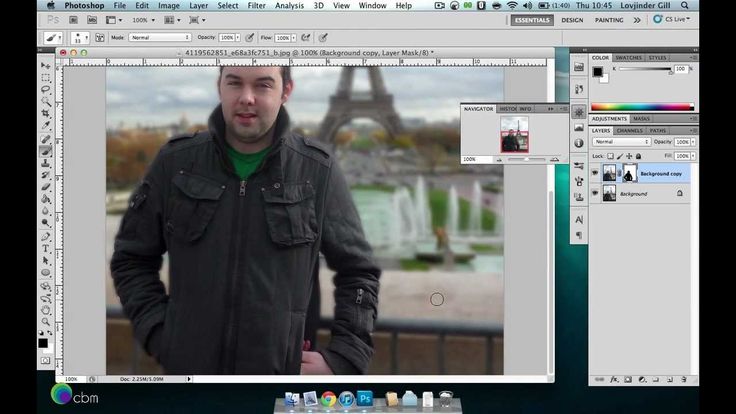Select the Lasso tool
Screen dimensions: 736x414
pyautogui.click(x=45, y=90)
